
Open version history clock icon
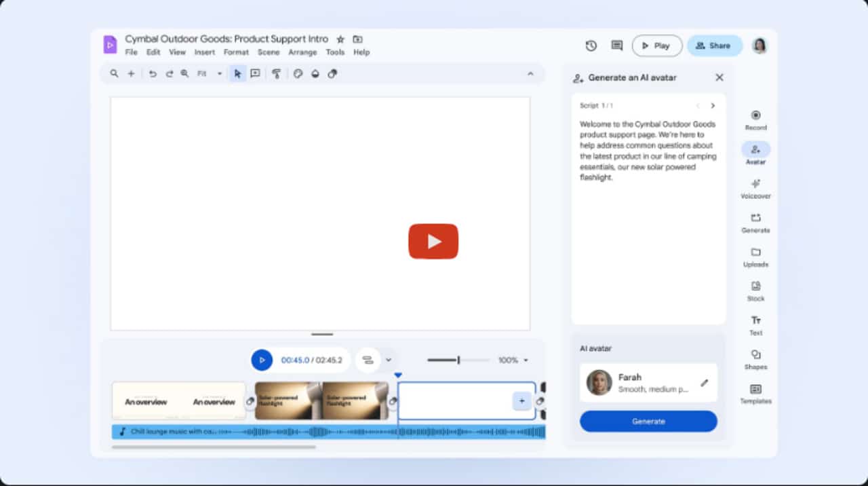pyautogui.click(x=591, y=45)
